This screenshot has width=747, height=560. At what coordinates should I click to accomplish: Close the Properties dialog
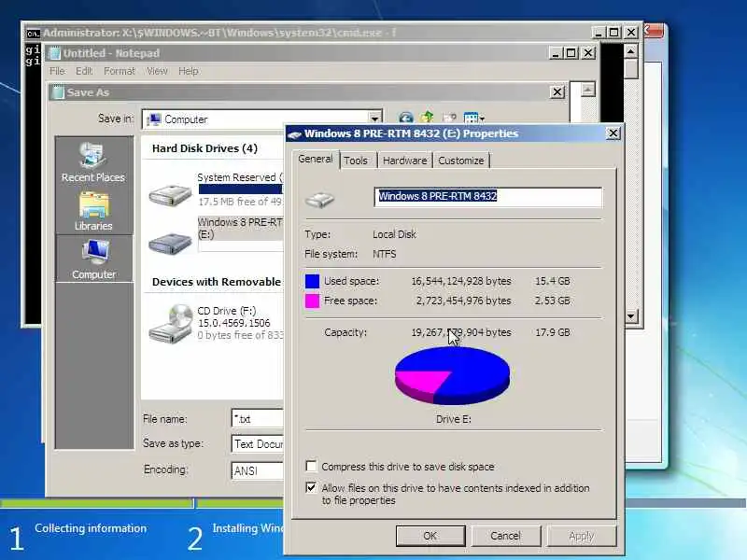[x=613, y=133]
